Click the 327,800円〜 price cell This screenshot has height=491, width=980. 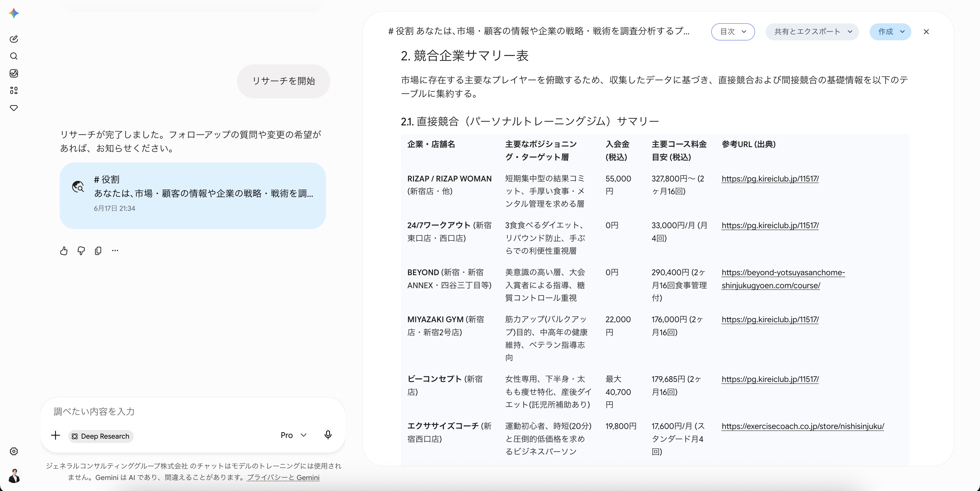(678, 185)
